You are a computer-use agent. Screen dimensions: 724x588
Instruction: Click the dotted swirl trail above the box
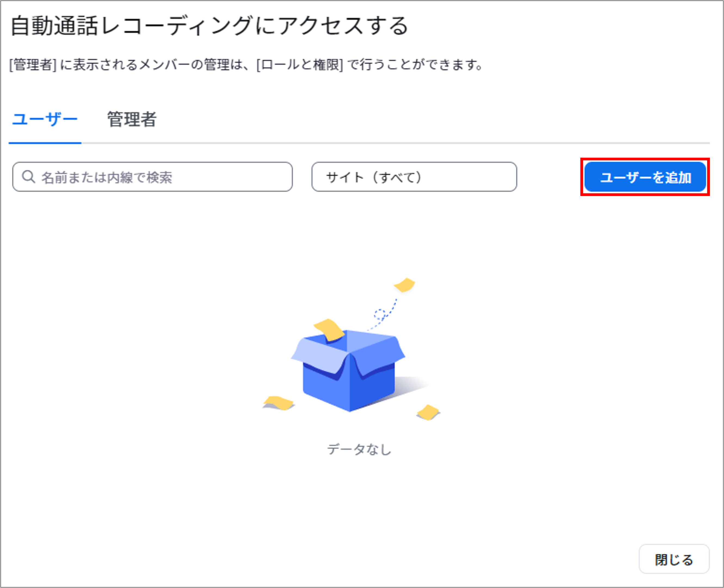pos(383,314)
